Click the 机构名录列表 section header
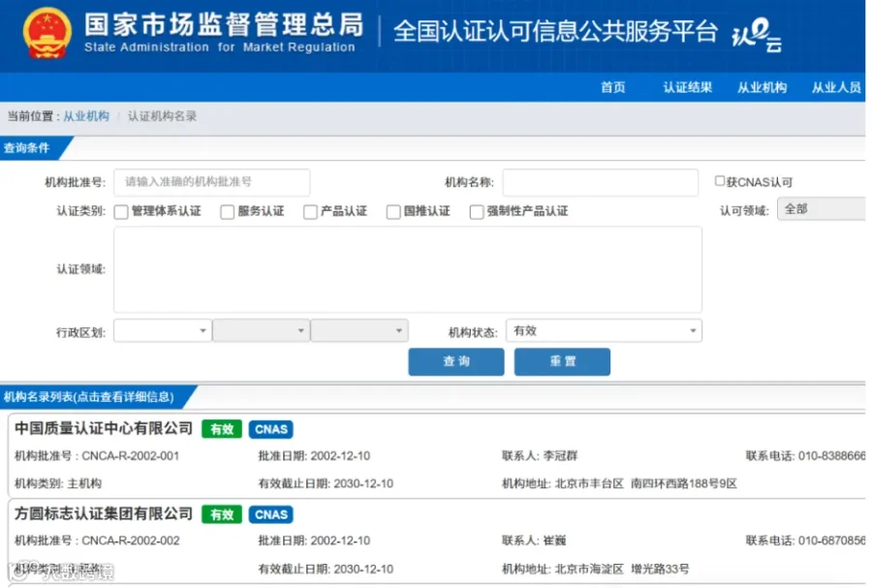This screenshot has height=588, width=872. 89,397
